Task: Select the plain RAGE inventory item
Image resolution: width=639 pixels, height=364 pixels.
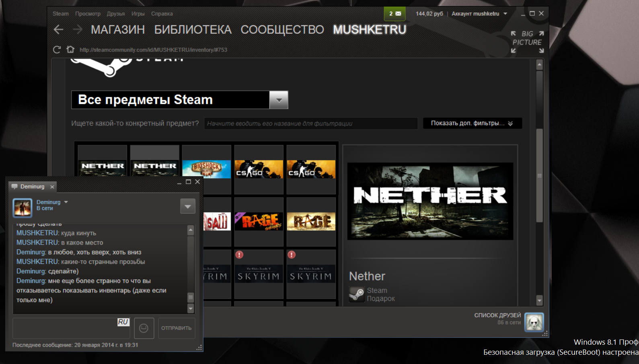Action: (x=311, y=222)
